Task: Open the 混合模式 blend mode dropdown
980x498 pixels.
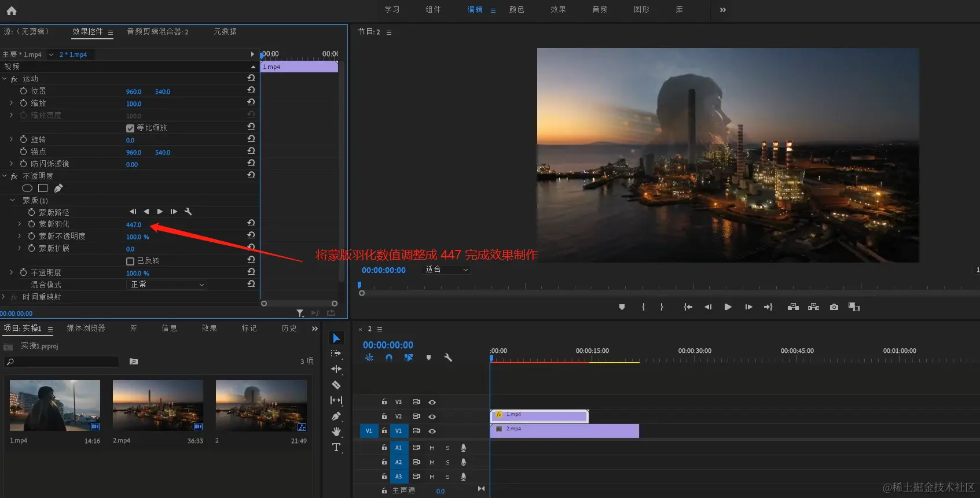Action: (x=166, y=285)
